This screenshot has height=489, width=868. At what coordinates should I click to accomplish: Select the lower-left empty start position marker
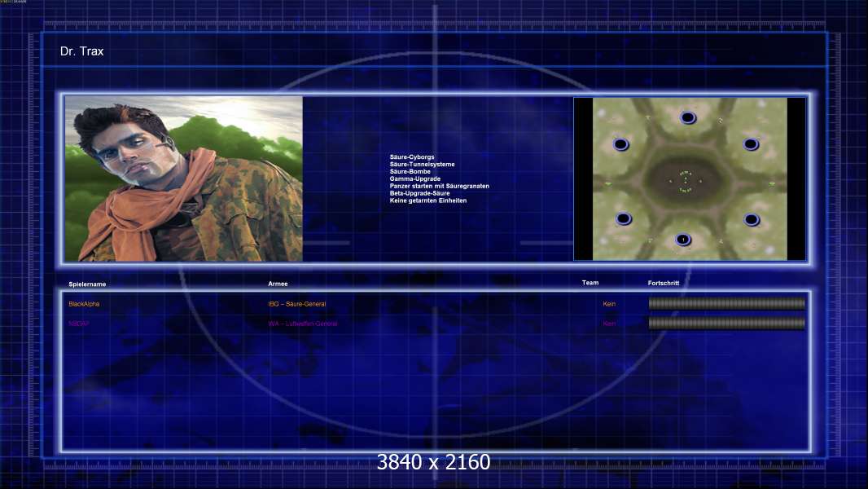click(x=624, y=218)
